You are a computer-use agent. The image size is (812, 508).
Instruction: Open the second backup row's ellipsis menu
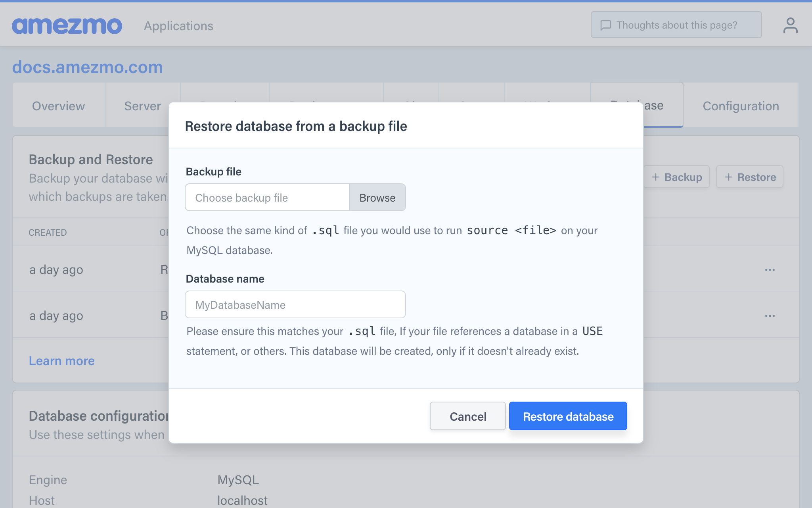coord(770,316)
